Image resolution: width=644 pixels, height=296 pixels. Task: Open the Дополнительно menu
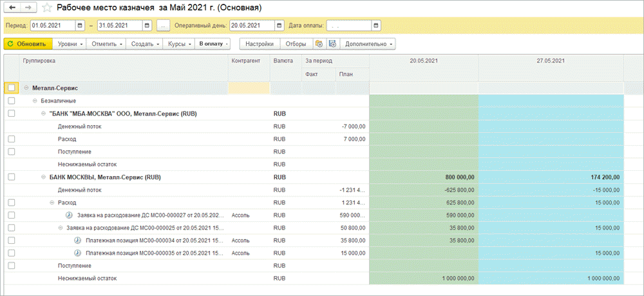[369, 44]
